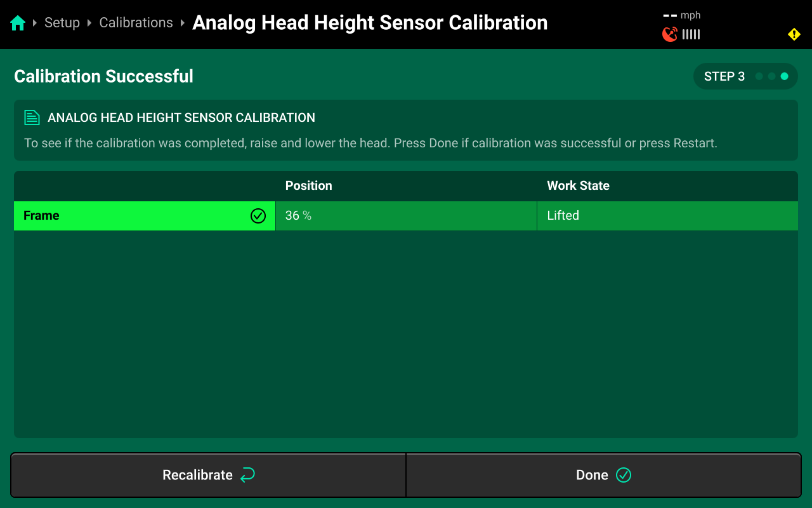
Task: Navigate to Setup in the breadcrumb
Action: coord(62,23)
